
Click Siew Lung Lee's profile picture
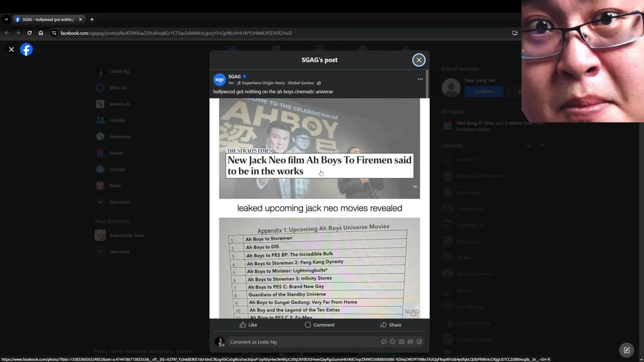451,87
